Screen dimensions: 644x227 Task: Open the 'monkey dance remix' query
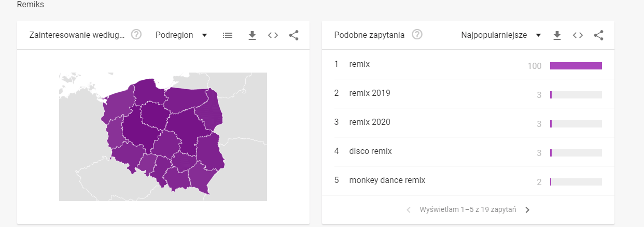tap(387, 180)
